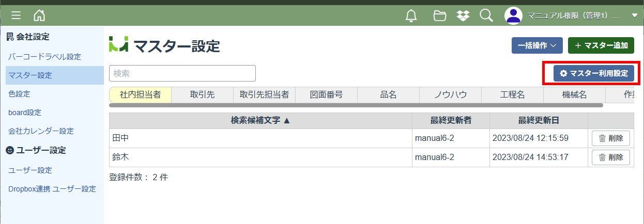The height and width of the screenshot is (224, 644).
Task: Open notifications bell icon
Action: [x=411, y=16]
